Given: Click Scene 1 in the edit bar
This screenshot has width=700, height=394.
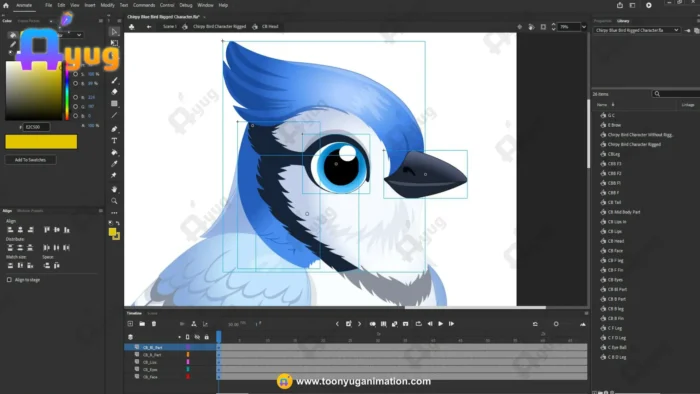Looking at the screenshot, I should [x=170, y=27].
